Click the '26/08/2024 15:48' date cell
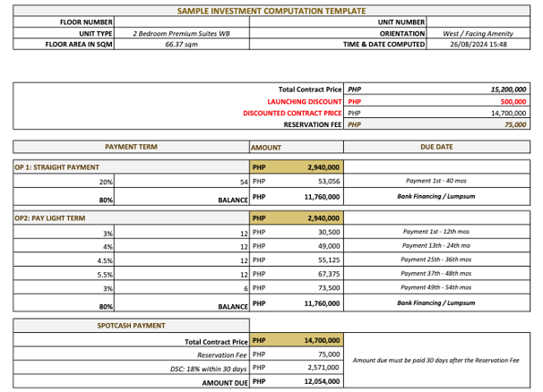The image size is (543, 392). pos(478,44)
